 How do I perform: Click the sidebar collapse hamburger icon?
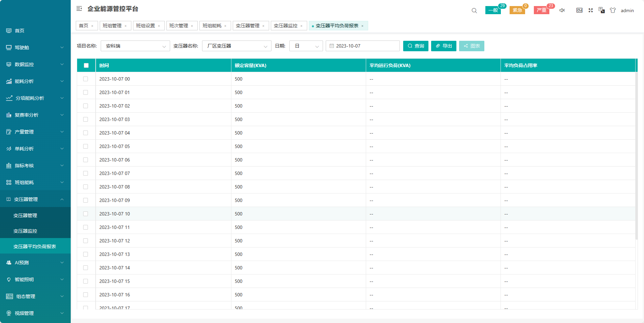click(79, 9)
